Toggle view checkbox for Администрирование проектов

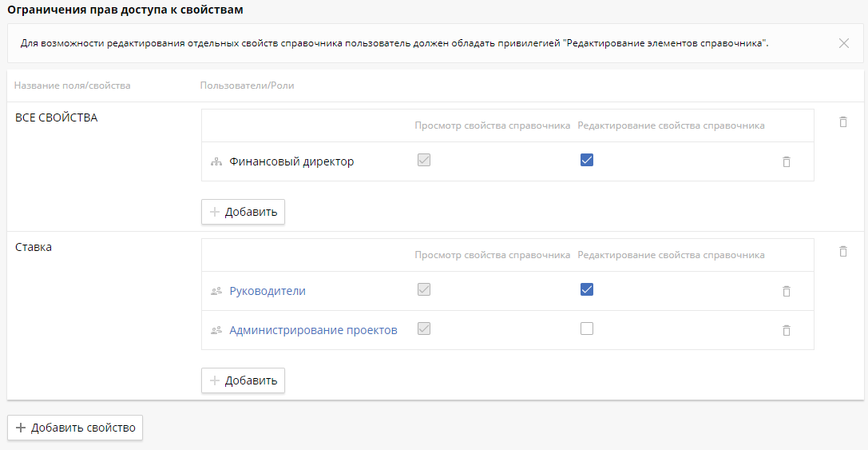[424, 329]
